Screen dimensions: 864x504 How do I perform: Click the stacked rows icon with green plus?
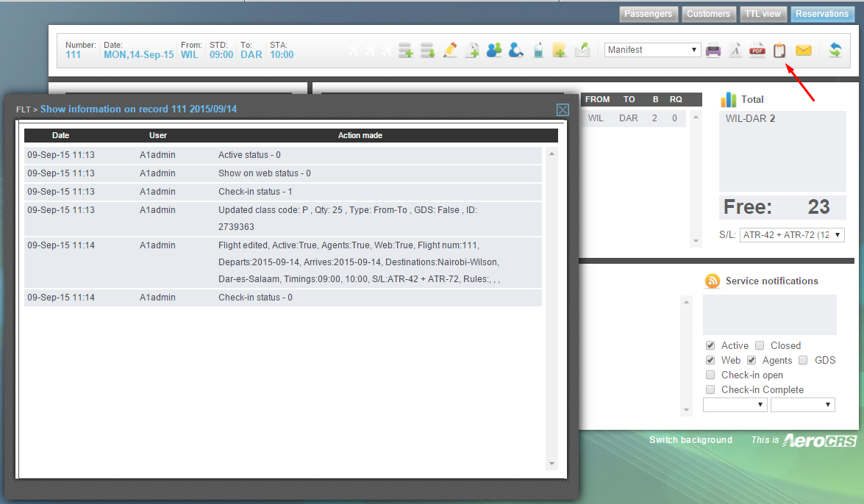406,50
